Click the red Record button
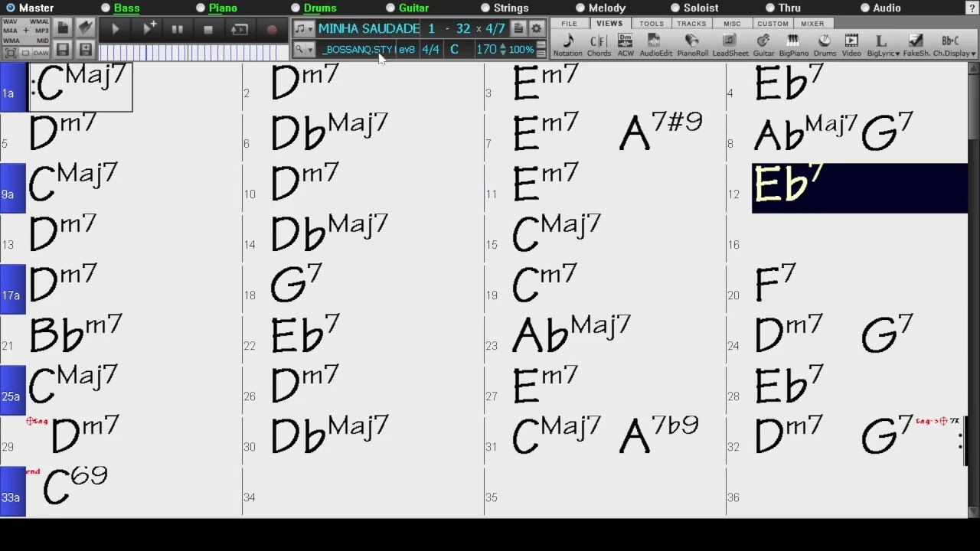The width and height of the screenshot is (980, 551). point(271,29)
